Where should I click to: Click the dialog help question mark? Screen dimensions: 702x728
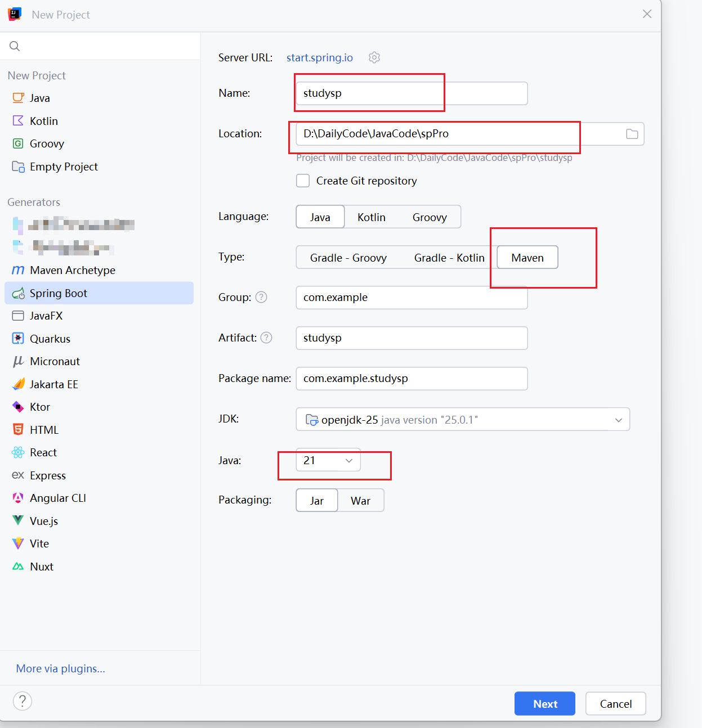(23, 701)
